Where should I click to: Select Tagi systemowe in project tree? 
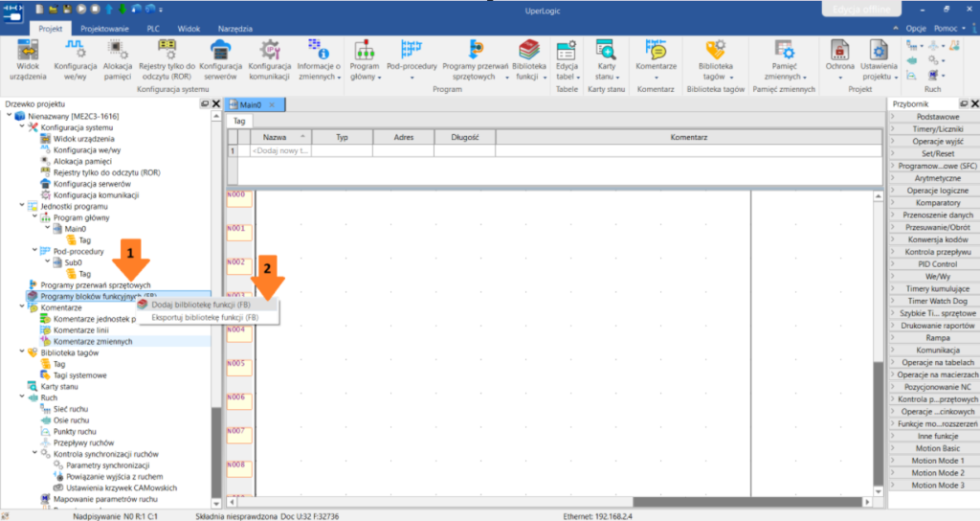[x=79, y=375]
